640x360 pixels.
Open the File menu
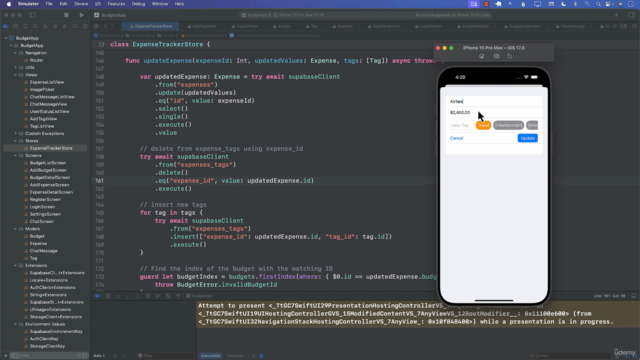point(49,4)
